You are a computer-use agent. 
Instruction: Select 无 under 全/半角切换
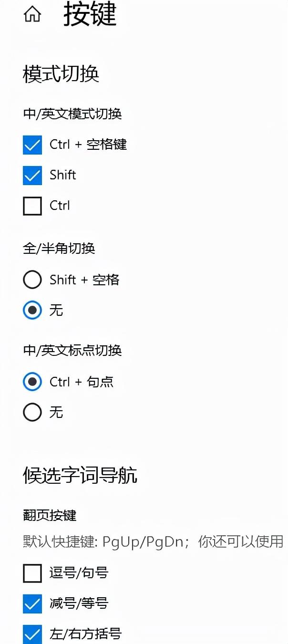click(x=32, y=310)
